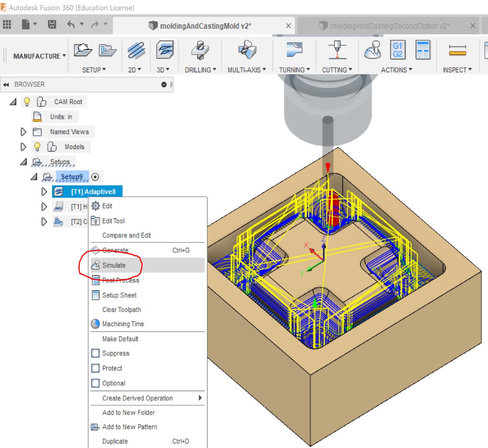The height and width of the screenshot is (448, 488).
Task: Click the New Folder icon in Setup
Action: click(107, 50)
